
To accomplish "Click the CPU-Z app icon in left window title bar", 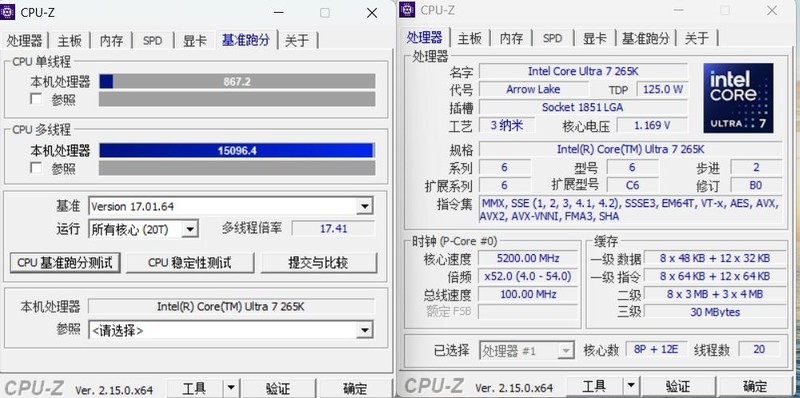I will 8,11.
